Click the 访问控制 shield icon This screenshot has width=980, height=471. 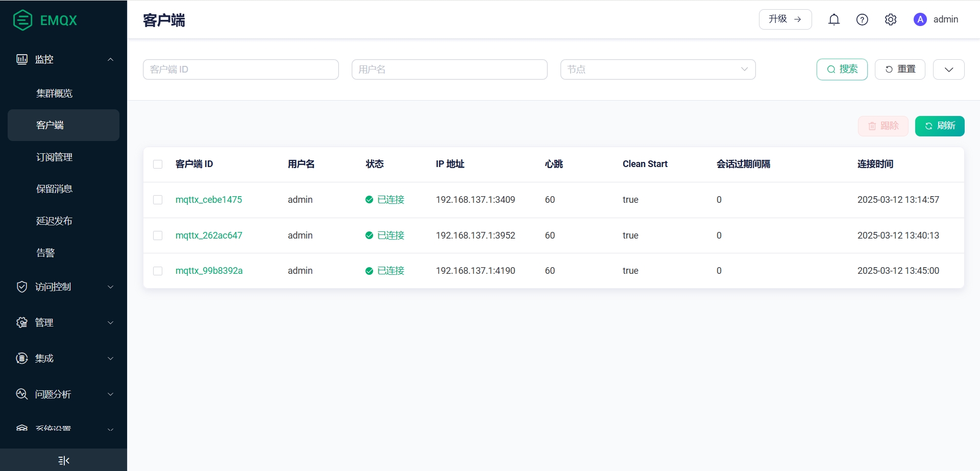click(x=22, y=287)
